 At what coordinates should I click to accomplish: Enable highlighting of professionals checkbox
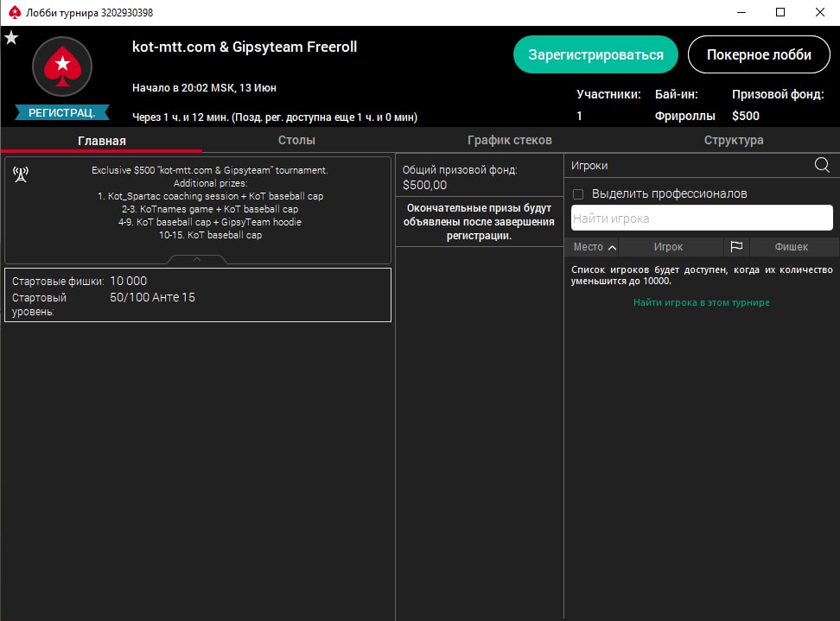[578, 193]
